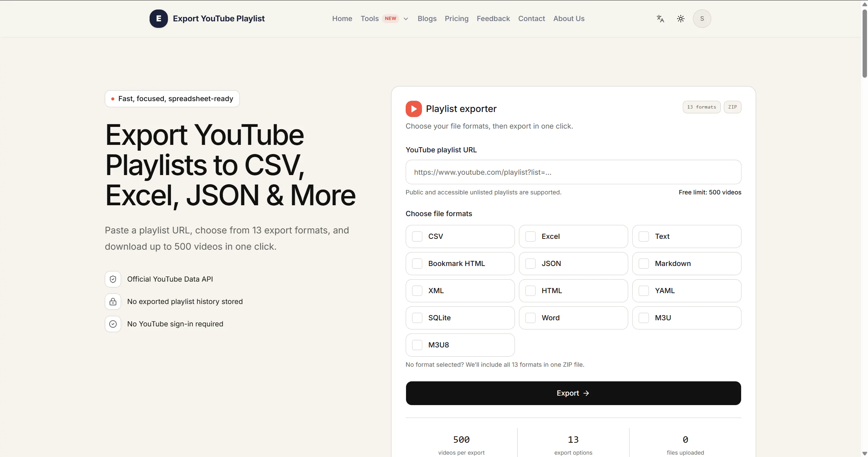868x457 pixels.
Task: Click the red Playlist exporter play icon
Action: click(413, 109)
